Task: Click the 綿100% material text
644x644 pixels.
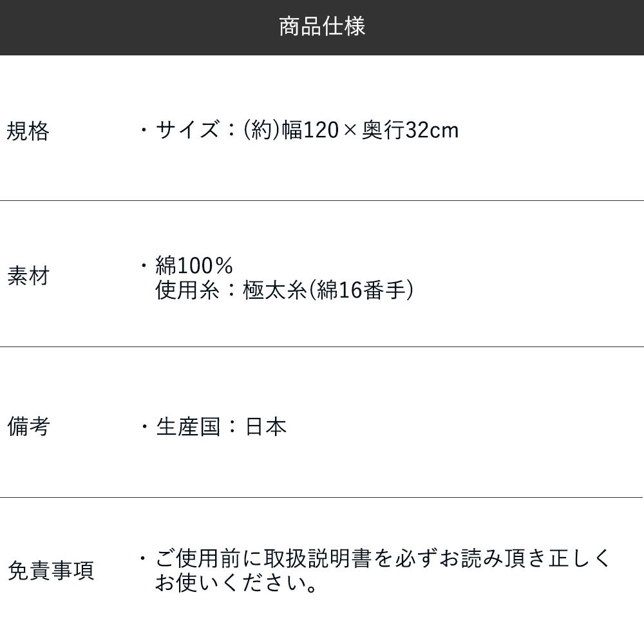Action: pos(194,265)
